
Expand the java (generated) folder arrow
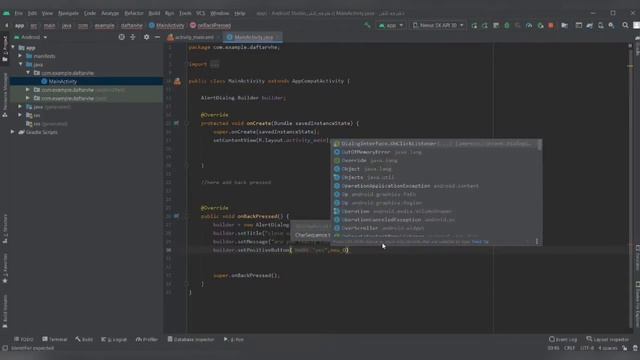coord(20,107)
